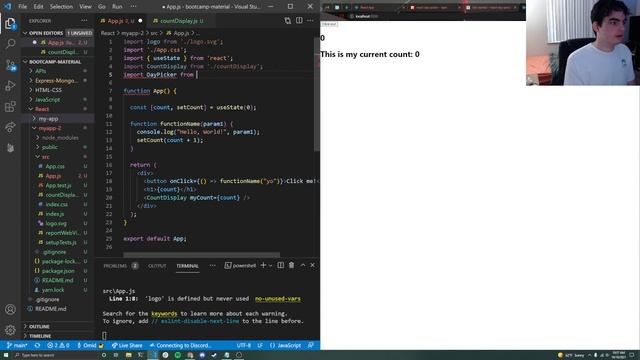Screen dimensions: 640x360
Task: Expand the Timeline section
Action: pyautogui.click(x=57, y=336)
